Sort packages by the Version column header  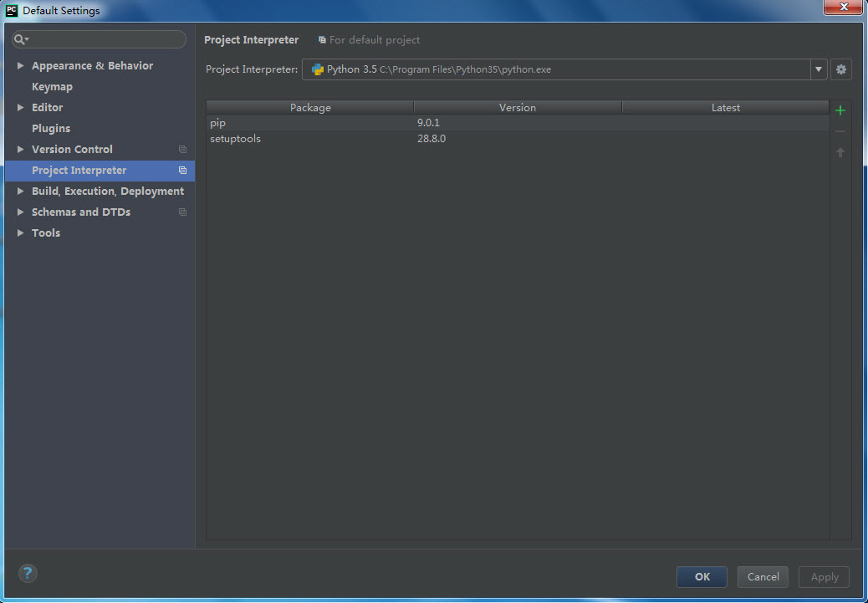517,107
